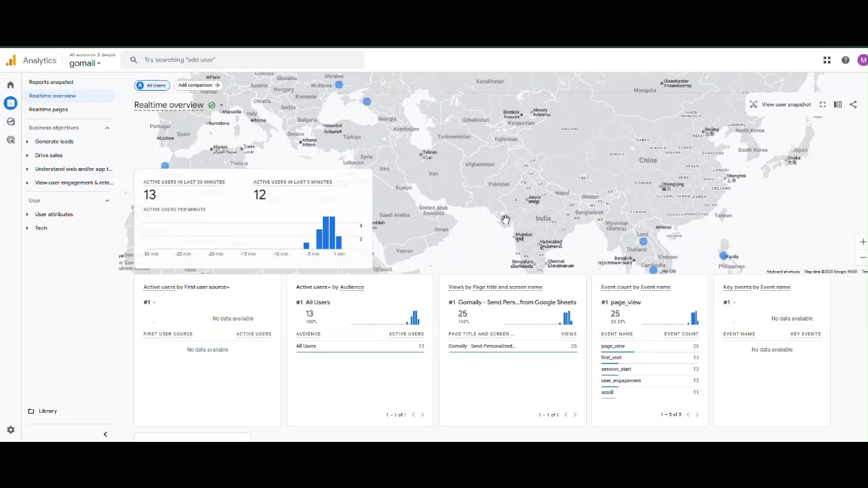Click the Analytics search box
The height and width of the screenshot is (488, 868).
tap(243, 60)
